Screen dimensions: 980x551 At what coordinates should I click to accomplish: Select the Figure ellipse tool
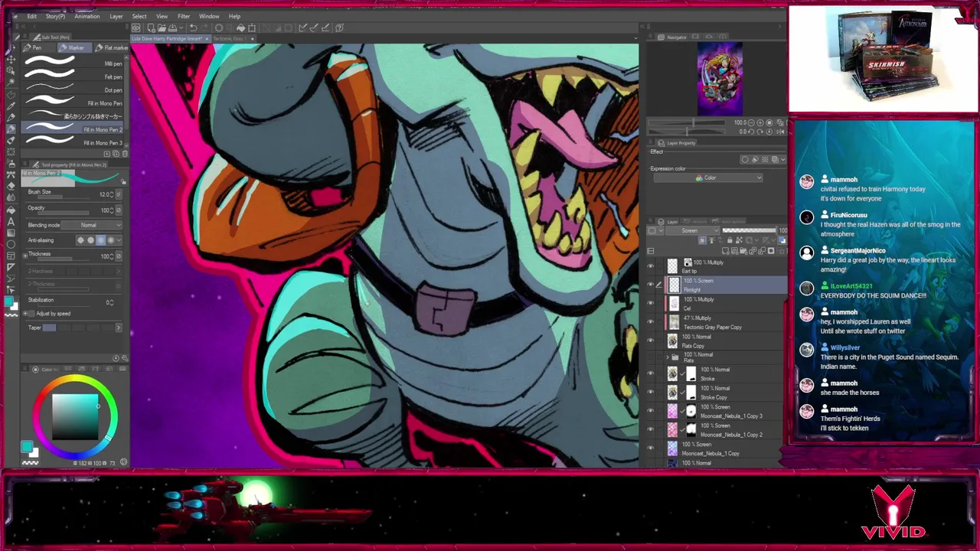pos(11,244)
